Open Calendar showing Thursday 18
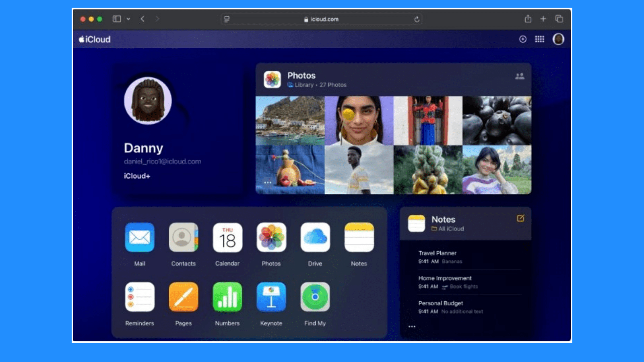 227,238
